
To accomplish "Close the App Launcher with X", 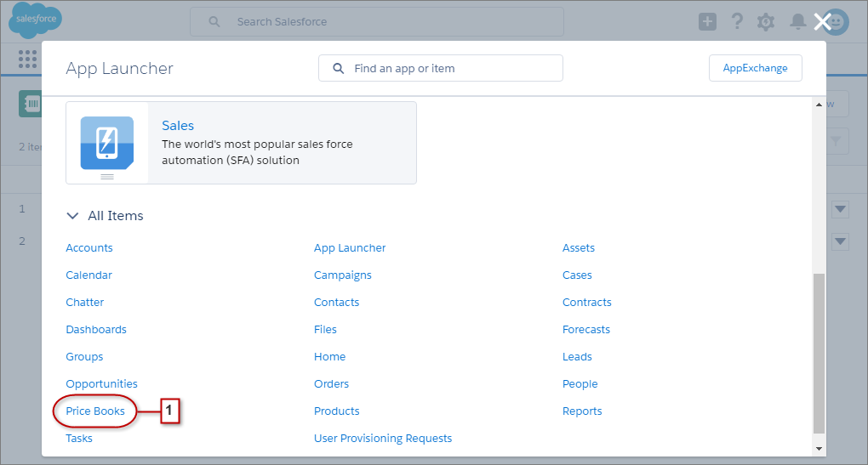I will (823, 21).
